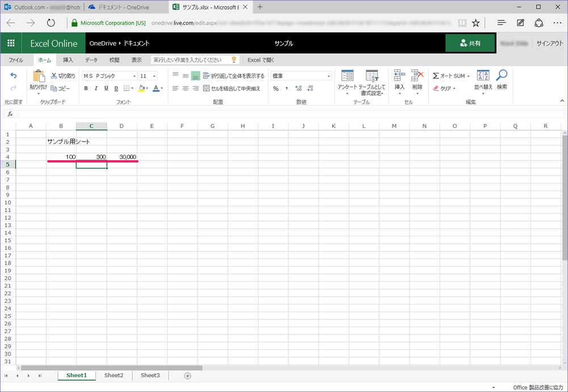Click the comma style icon
The image size is (568, 392).
286,89
